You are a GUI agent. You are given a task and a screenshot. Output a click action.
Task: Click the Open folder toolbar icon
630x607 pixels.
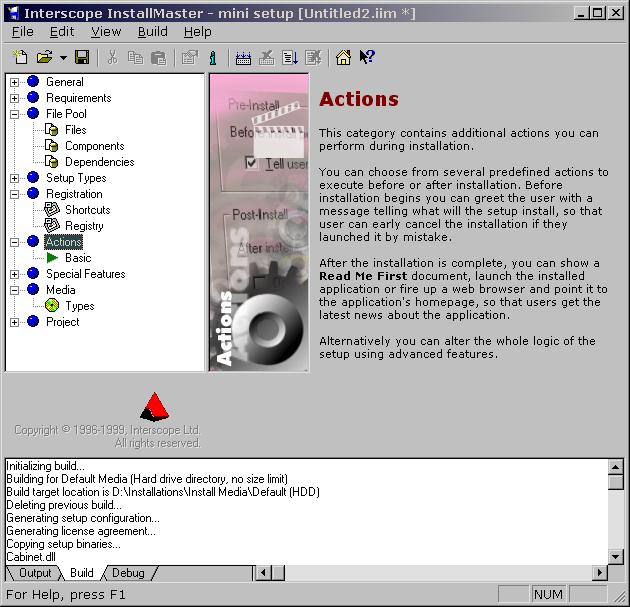pos(44,57)
